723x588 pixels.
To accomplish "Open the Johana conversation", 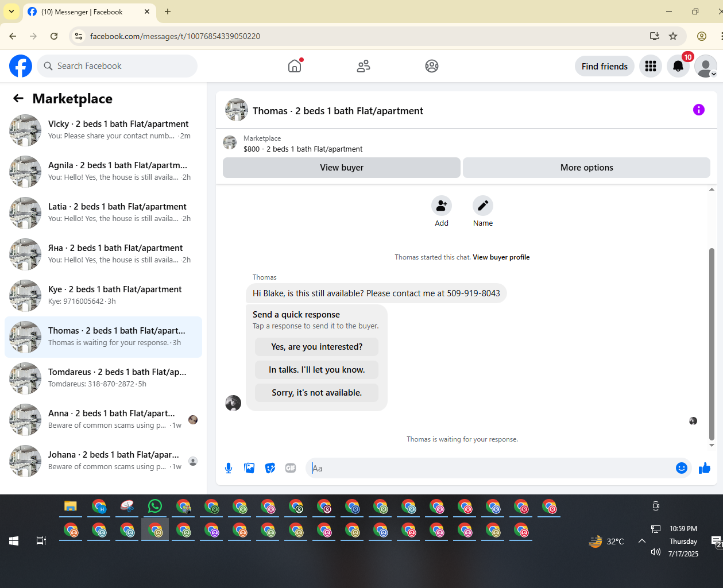I will point(103,461).
